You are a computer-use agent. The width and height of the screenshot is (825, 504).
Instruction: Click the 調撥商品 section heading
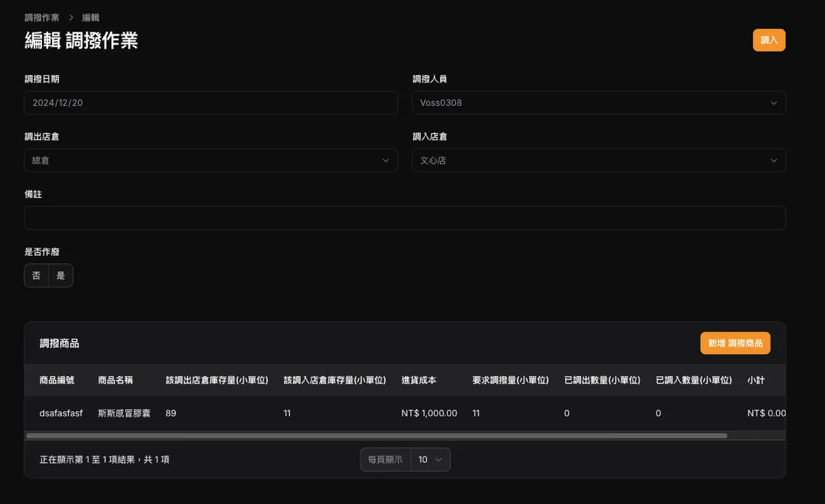(59, 343)
